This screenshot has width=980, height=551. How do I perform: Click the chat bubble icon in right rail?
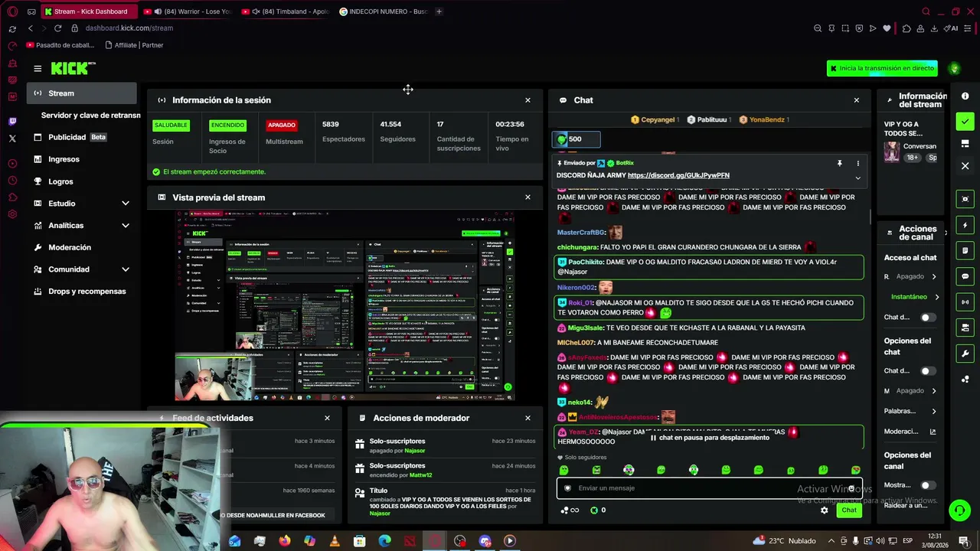click(x=965, y=276)
